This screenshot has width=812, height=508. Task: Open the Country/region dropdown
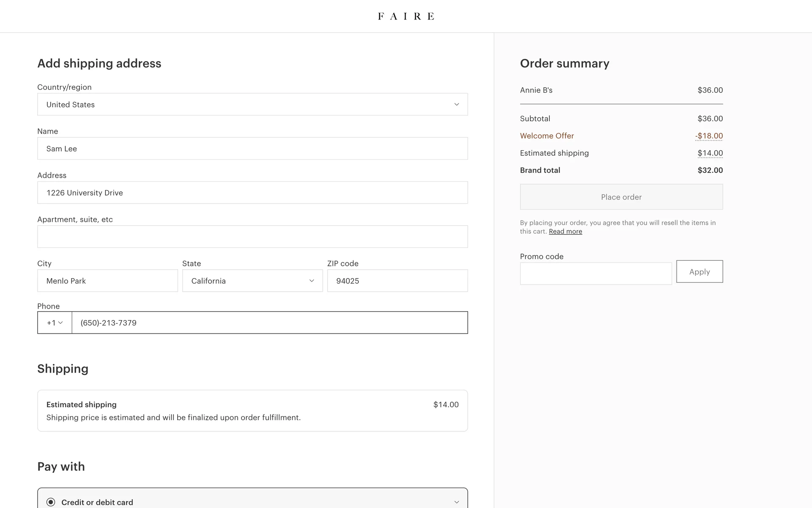tap(252, 105)
